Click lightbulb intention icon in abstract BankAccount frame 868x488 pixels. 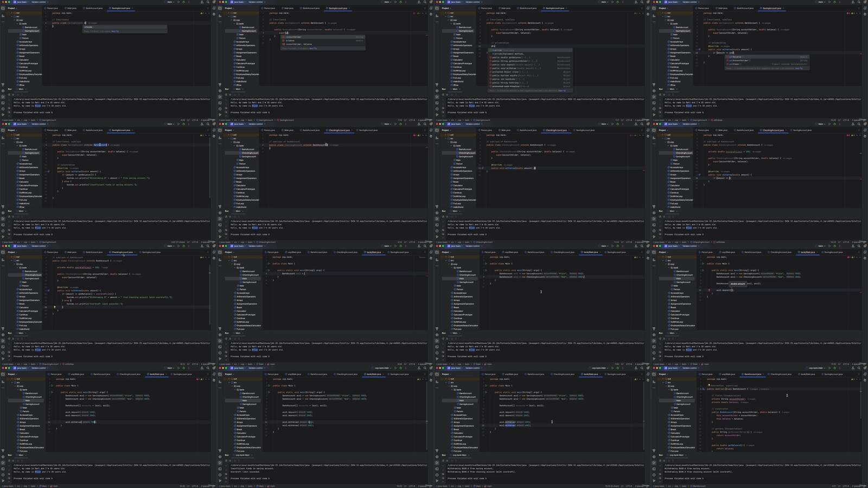pyautogui.click(x=709, y=385)
